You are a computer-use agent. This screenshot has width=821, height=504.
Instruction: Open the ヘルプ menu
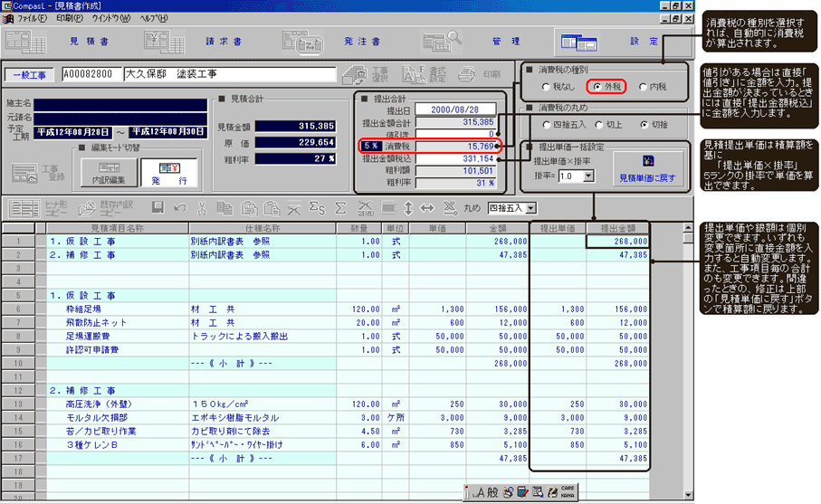coord(154,18)
